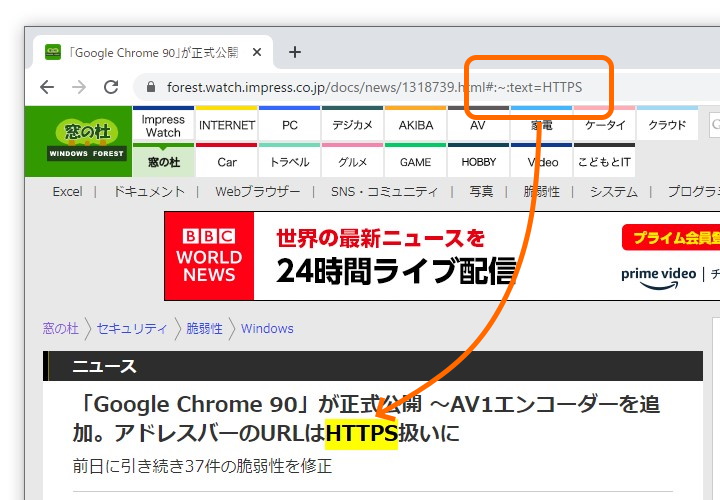Click the tab favicon of 窓の杜

(x=53, y=52)
